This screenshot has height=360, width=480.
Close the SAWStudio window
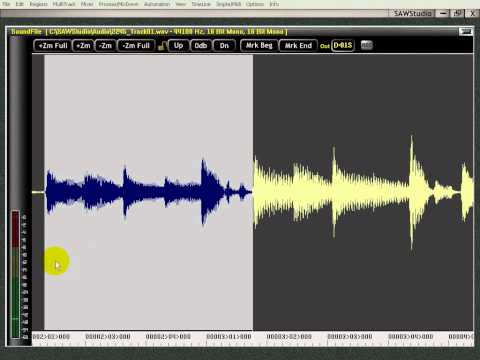[x=472, y=13]
